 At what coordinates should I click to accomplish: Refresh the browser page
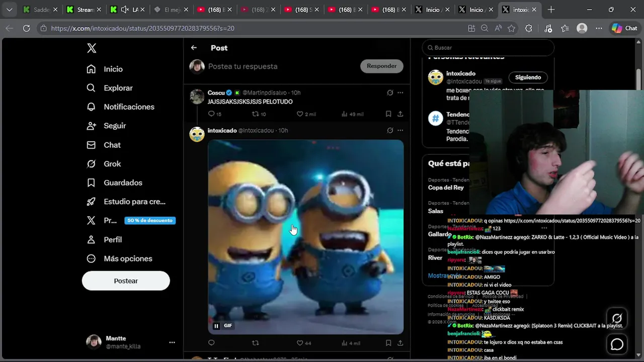[27, 28]
